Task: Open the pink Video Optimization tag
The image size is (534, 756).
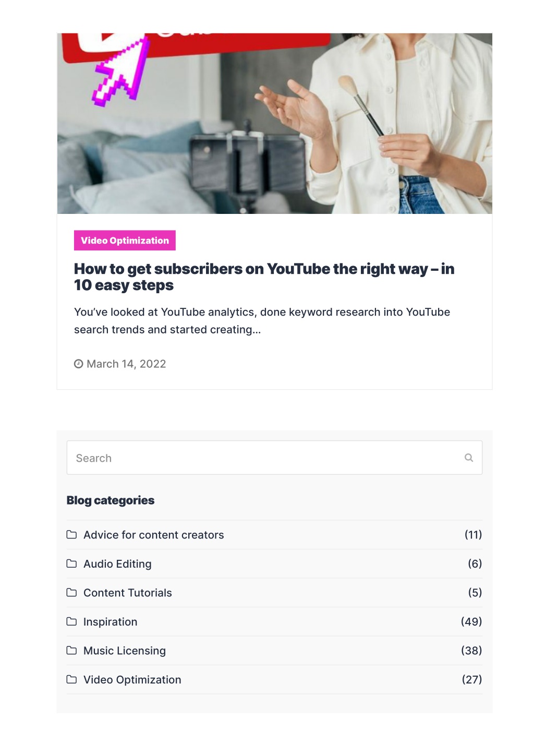Action: (x=125, y=240)
